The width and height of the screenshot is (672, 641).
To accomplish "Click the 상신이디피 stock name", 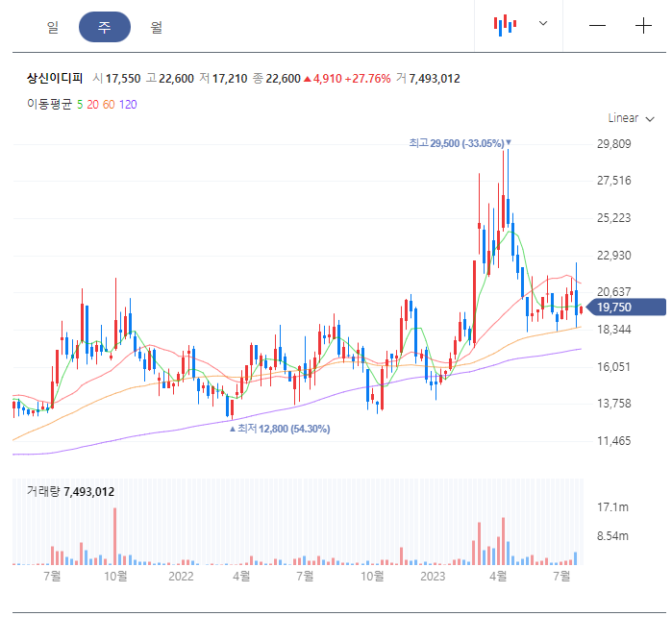I will pos(55,78).
